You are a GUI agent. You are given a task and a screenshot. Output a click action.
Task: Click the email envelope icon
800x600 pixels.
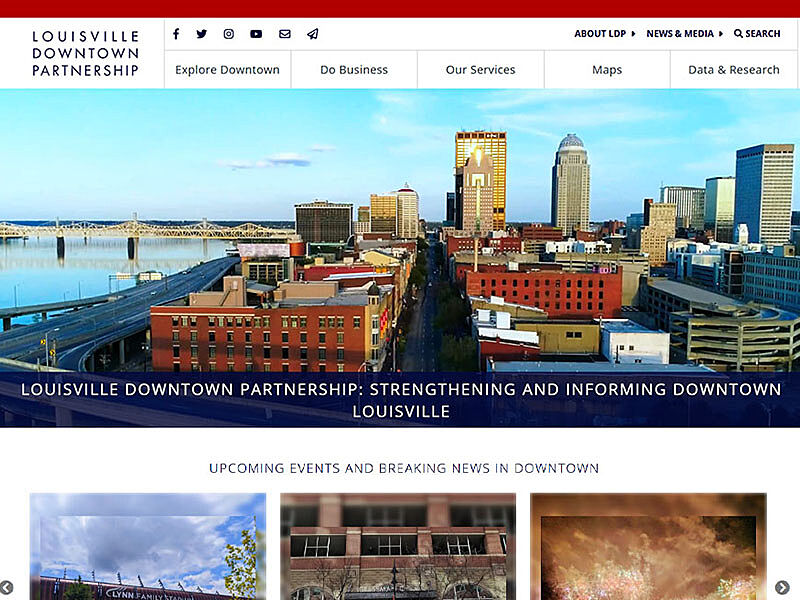(x=285, y=34)
